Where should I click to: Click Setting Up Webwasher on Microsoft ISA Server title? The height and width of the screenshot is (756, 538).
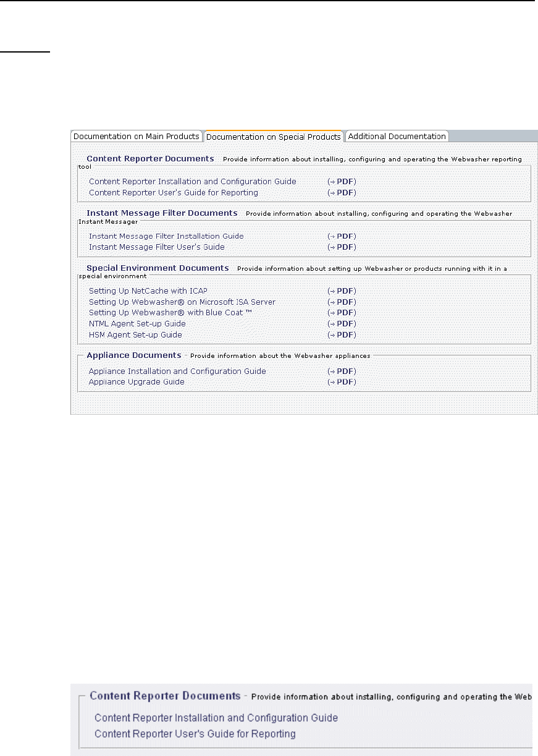click(x=182, y=302)
